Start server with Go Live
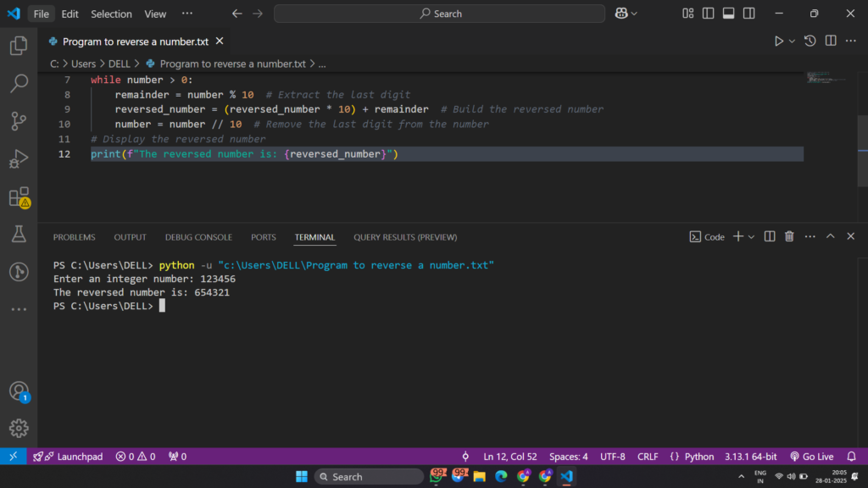 tap(812, 457)
